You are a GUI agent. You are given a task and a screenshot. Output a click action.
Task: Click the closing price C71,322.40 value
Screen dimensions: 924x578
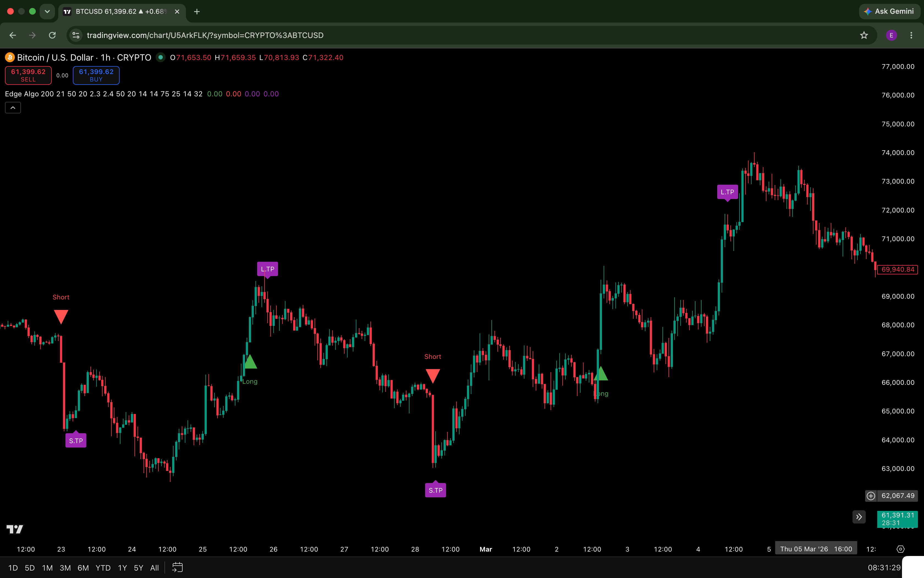click(x=323, y=58)
